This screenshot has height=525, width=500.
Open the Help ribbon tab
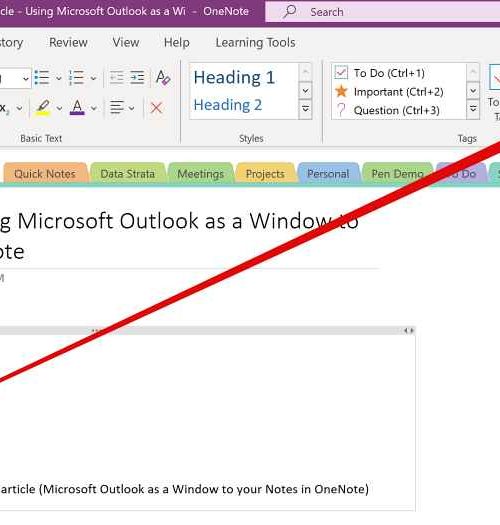176,43
